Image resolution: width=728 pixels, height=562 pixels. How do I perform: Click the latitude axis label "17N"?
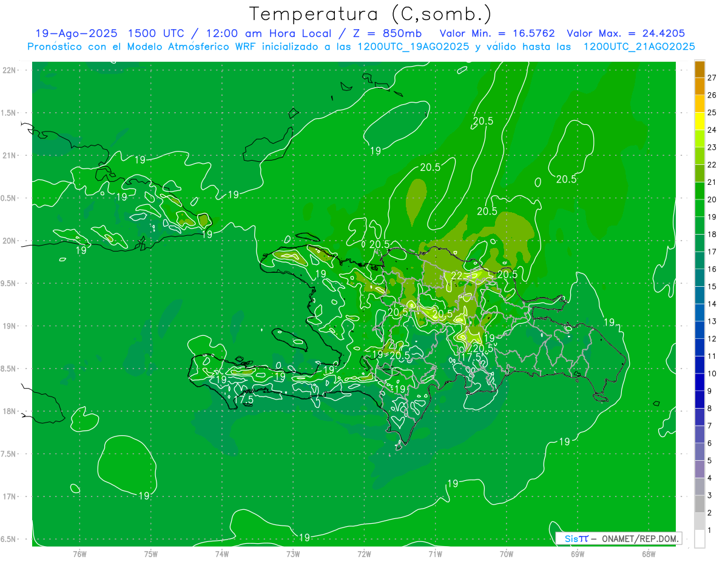(9, 497)
